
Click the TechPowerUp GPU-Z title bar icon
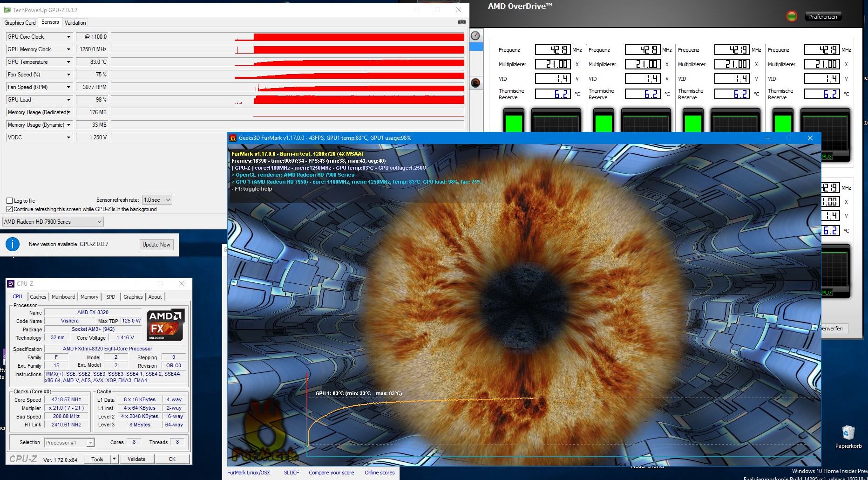click(7, 10)
